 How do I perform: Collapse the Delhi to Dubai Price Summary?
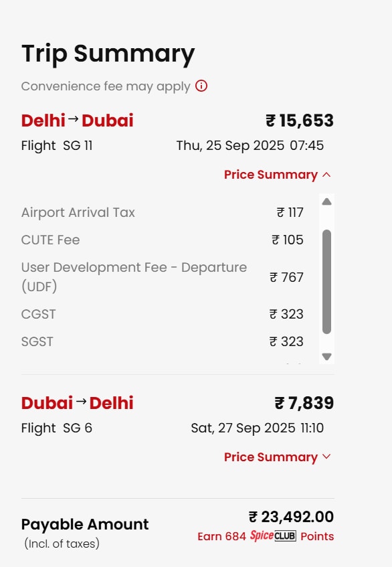coord(278,175)
